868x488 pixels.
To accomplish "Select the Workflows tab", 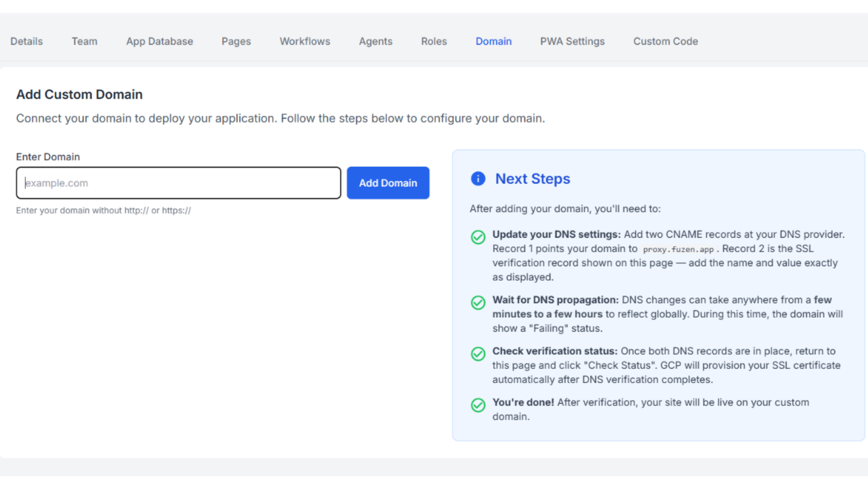I will tap(305, 41).
